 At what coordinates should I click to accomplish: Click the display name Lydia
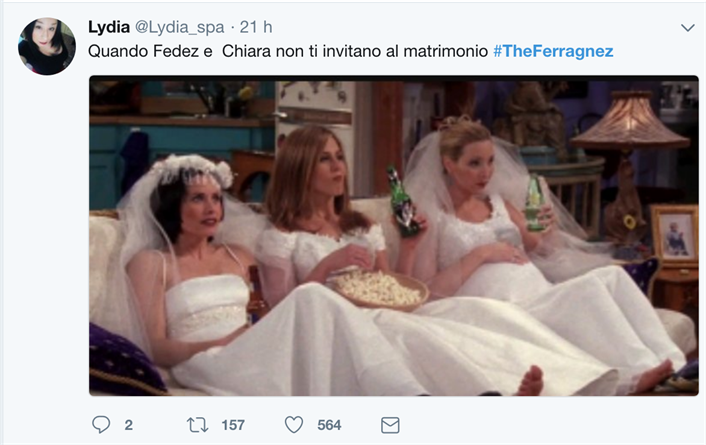coord(109,27)
